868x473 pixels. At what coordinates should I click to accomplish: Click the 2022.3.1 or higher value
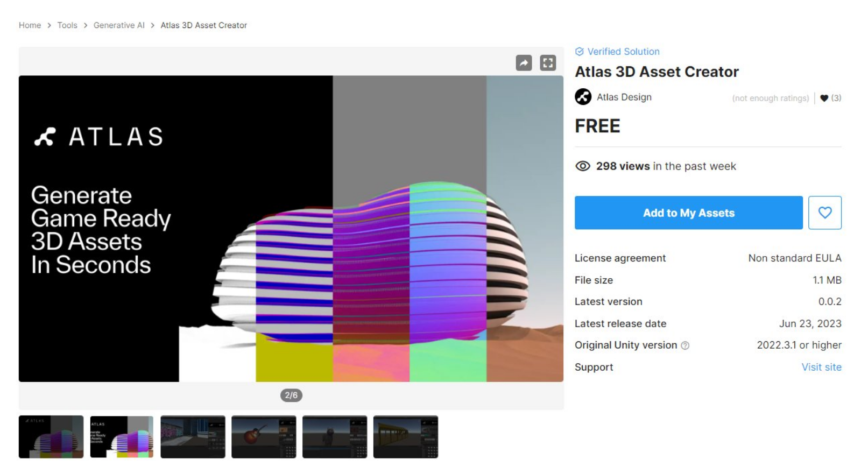click(x=799, y=345)
